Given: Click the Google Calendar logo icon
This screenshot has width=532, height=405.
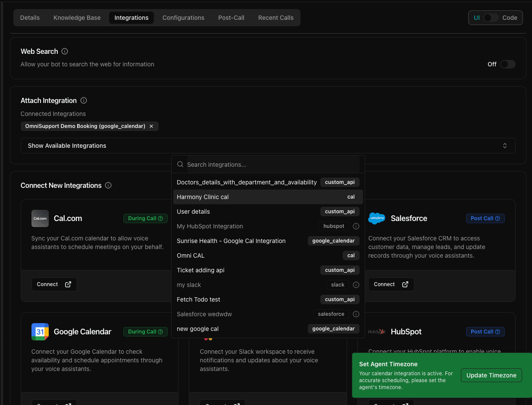Looking at the screenshot, I should [40, 332].
